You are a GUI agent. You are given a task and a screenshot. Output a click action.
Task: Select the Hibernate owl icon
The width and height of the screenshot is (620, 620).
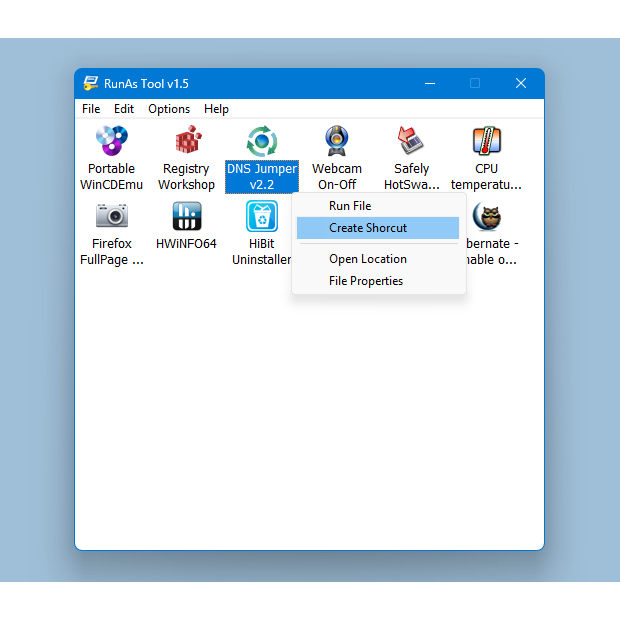pos(487,216)
